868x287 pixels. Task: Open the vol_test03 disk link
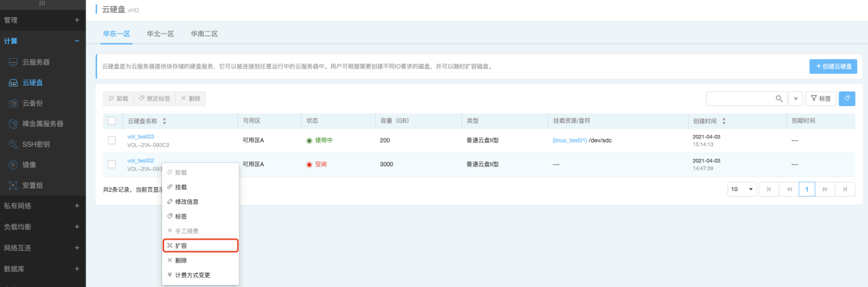point(140,136)
